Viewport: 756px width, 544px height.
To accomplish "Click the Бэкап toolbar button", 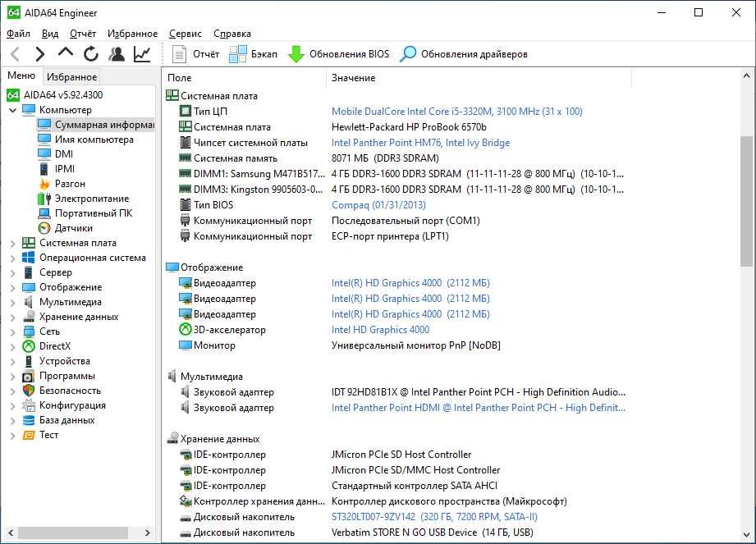I will 254,54.
